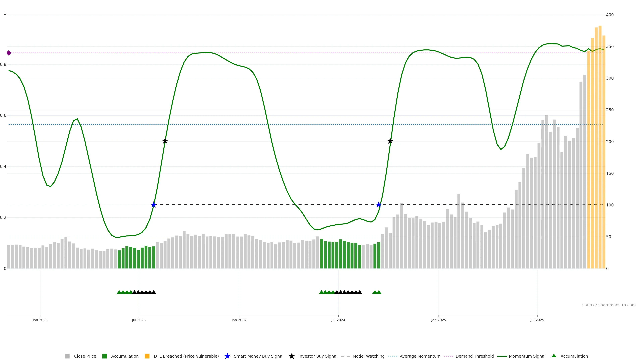The height and width of the screenshot is (362, 644).
Task: Click the black star after Jul 2023
Action: [165, 141]
